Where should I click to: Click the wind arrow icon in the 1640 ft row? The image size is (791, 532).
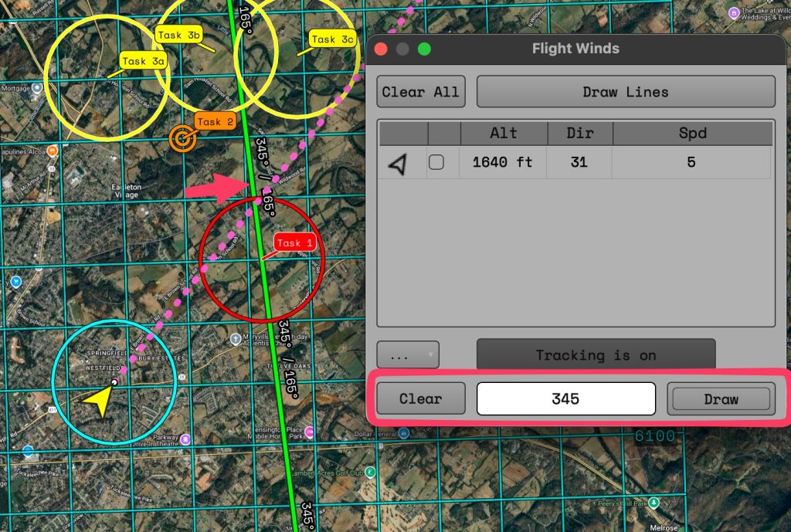(397, 163)
